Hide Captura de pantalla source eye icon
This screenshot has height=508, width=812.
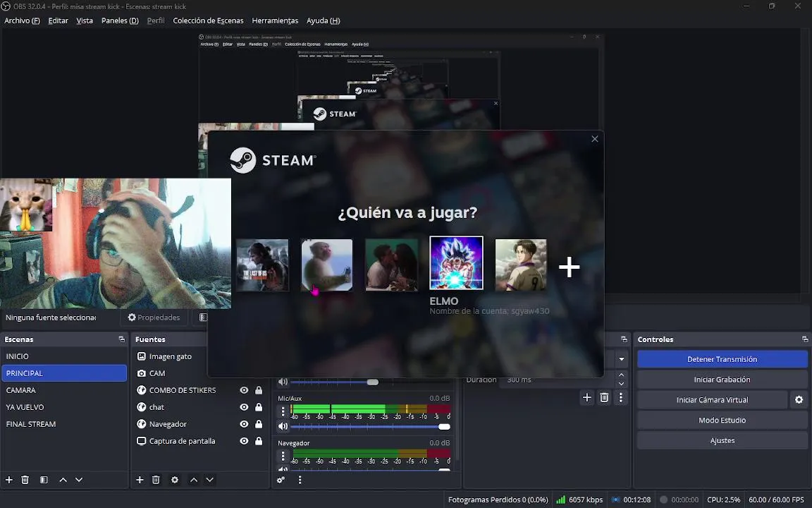(x=244, y=441)
